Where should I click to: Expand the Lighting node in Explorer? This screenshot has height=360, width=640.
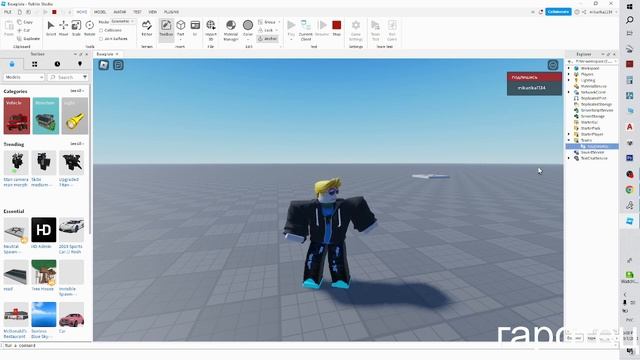[x=569, y=80]
